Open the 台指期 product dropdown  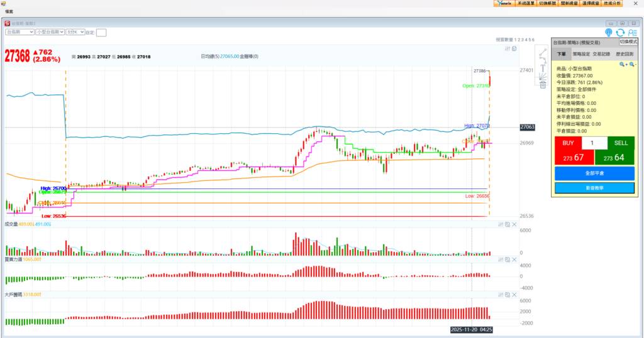click(19, 31)
